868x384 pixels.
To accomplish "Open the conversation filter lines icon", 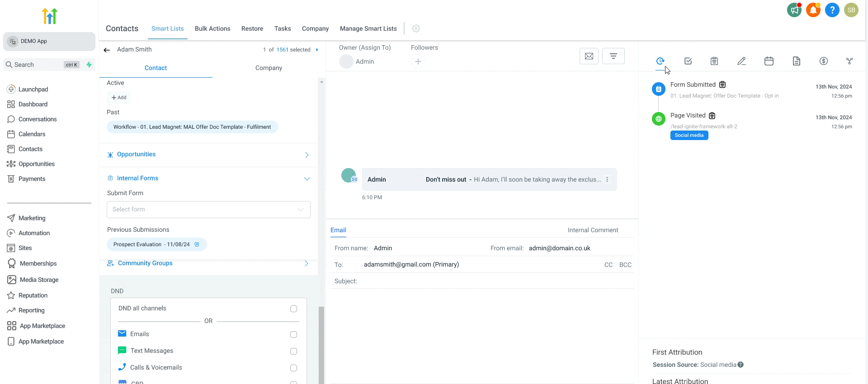I will (x=613, y=56).
